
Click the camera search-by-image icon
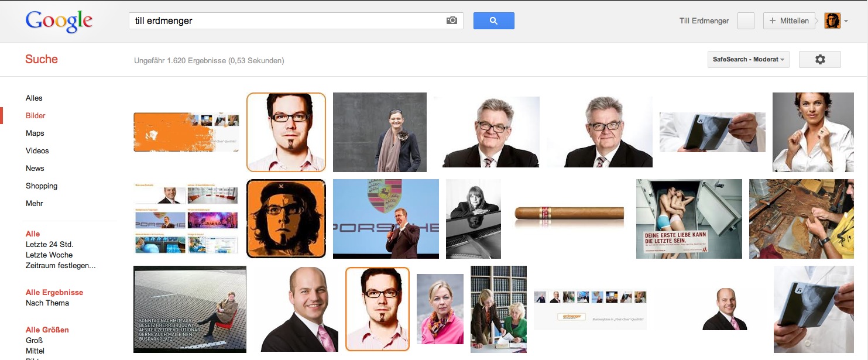click(x=451, y=20)
